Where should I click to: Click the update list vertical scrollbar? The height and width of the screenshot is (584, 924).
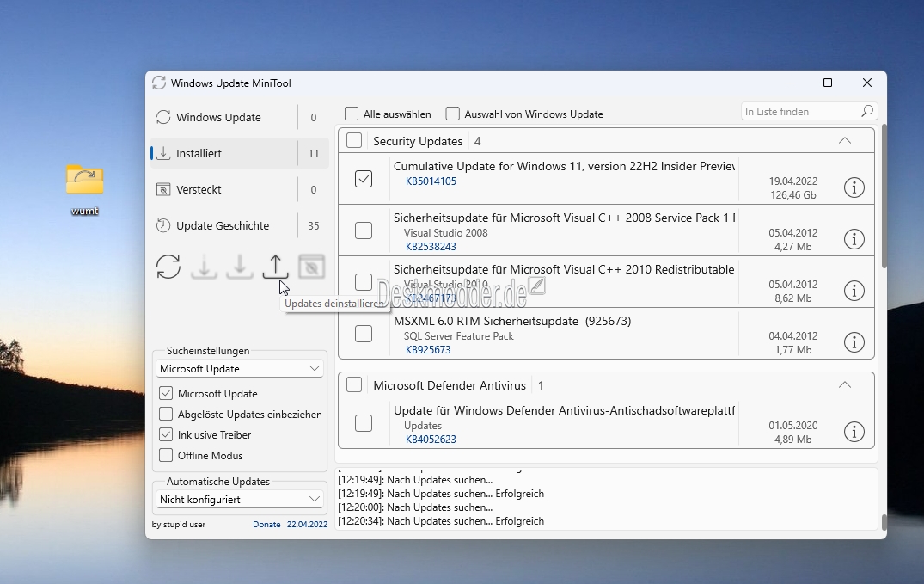pos(884,196)
